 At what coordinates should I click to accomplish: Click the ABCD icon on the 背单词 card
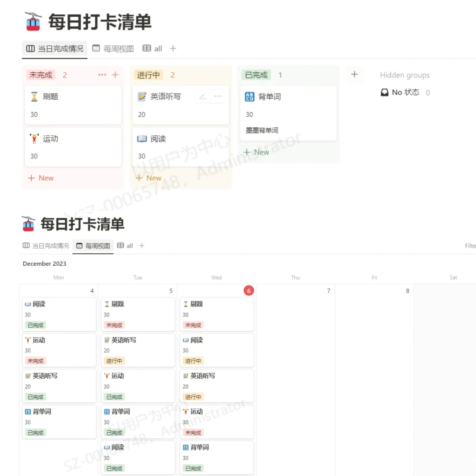click(x=249, y=96)
